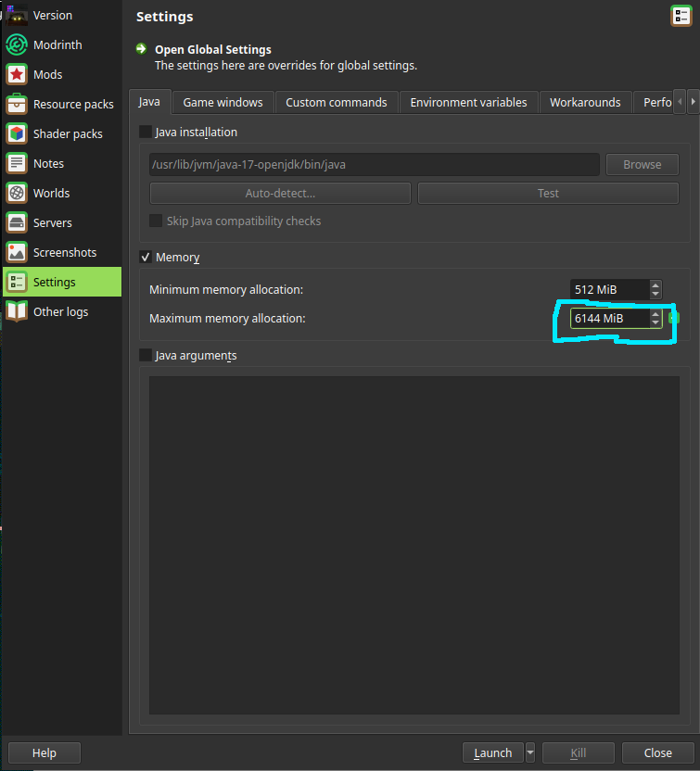Decrease maximum memory allocation with down arrow
This screenshot has height=771, width=700.
click(x=655, y=323)
